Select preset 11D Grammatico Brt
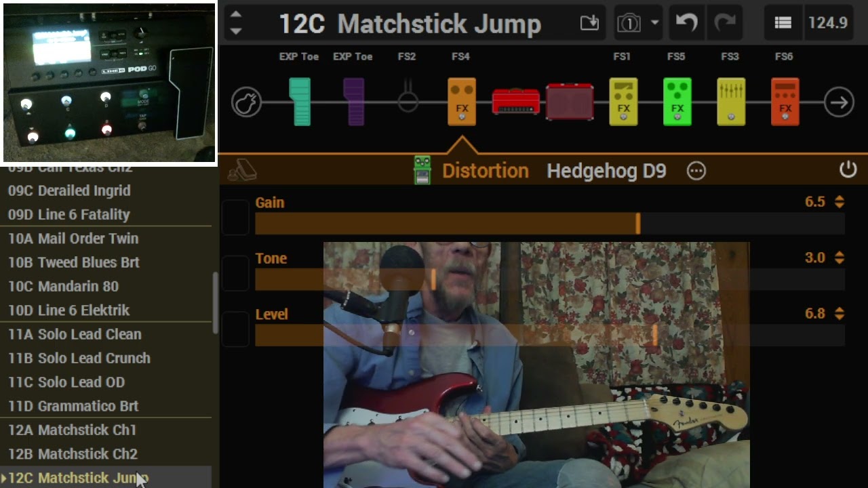 click(106, 406)
